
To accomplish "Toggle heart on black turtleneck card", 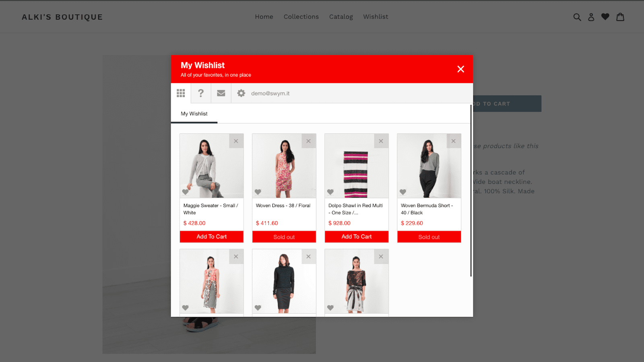I will click(x=258, y=308).
